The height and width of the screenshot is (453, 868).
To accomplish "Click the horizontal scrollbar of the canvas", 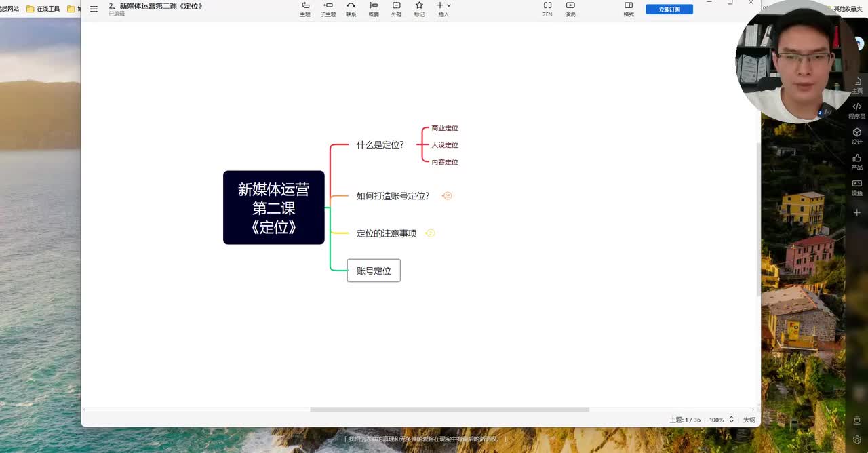I will [x=450, y=410].
